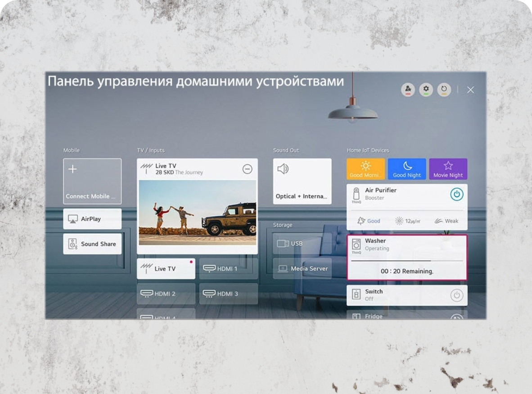Click the Media Server laptop icon

pos(283,269)
